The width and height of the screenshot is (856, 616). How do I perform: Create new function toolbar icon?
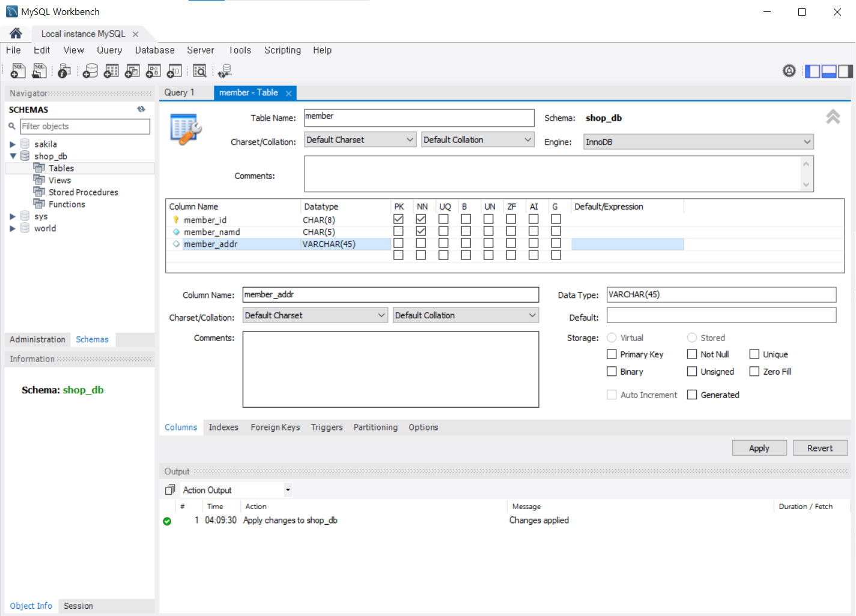click(x=174, y=71)
